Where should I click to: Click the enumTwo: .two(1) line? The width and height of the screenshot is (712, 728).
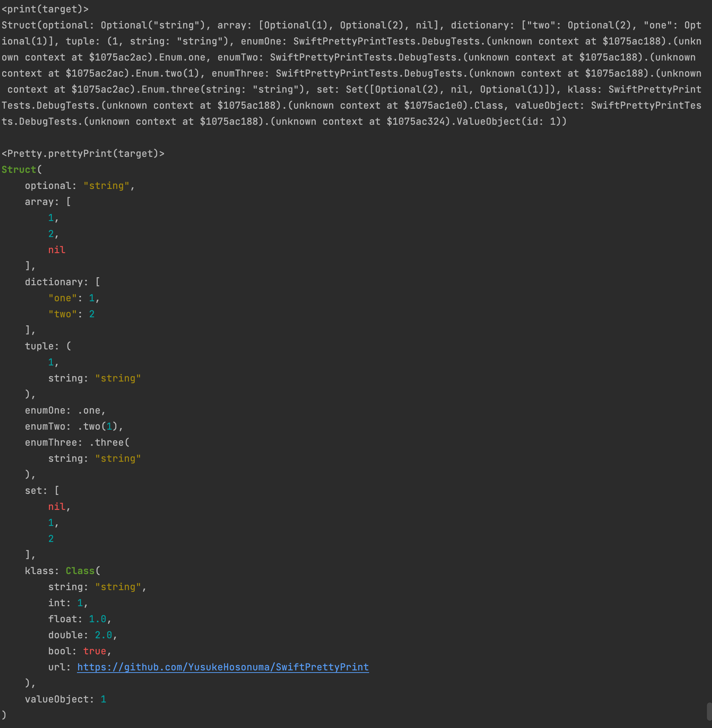pos(74,427)
